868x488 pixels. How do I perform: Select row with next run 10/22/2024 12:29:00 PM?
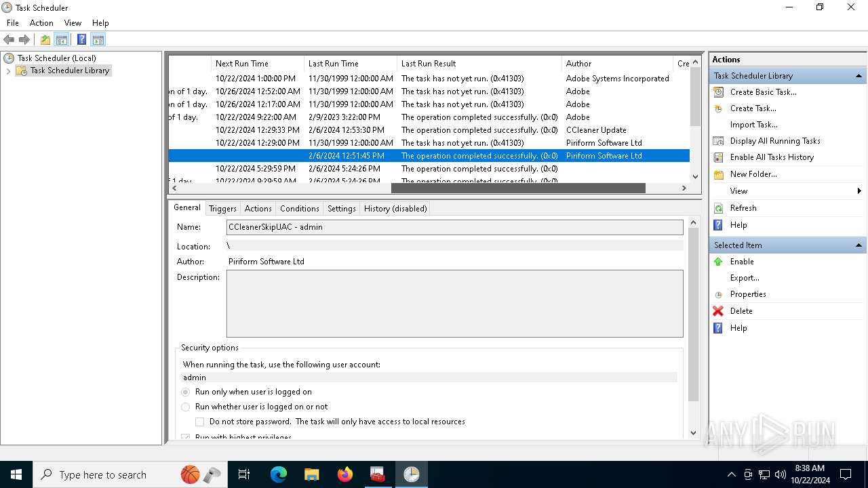coord(429,143)
